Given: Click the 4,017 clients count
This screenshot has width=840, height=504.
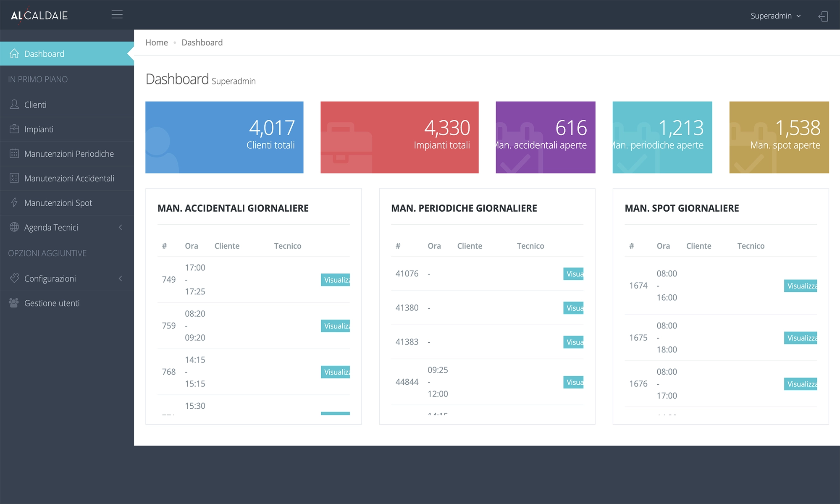Looking at the screenshot, I should click(272, 128).
